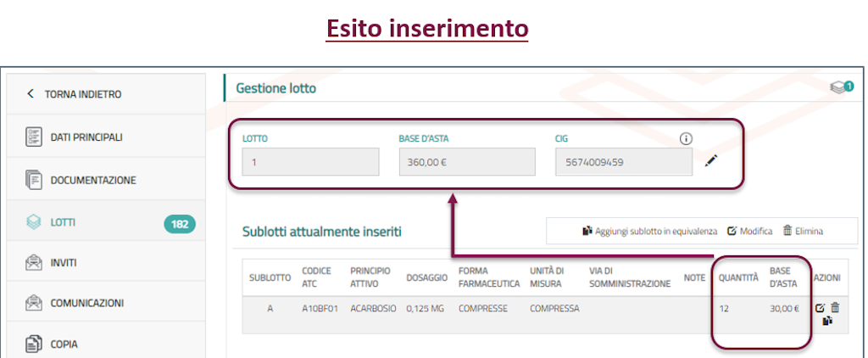The height and width of the screenshot is (358, 868).
Task: Click the pencil icon next to CIG
Action: [x=710, y=161]
